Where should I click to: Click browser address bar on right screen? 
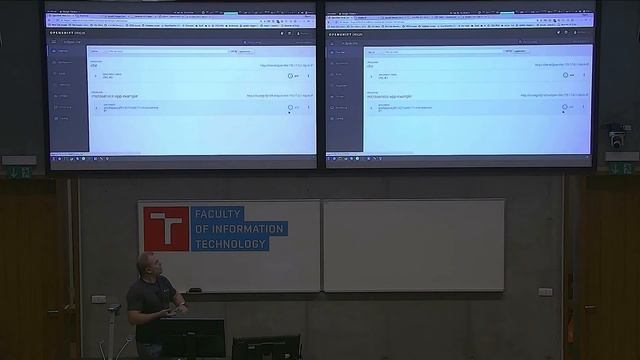pos(437,22)
